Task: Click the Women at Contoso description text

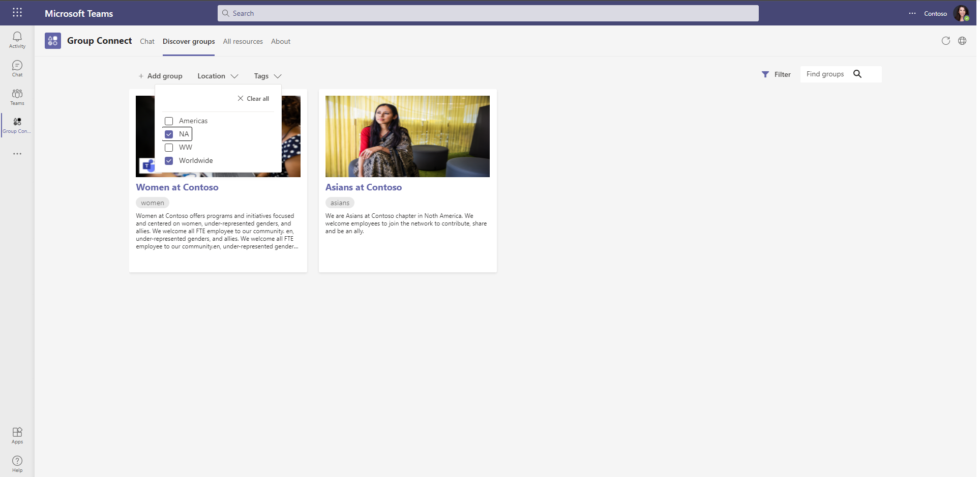Action: (217, 231)
